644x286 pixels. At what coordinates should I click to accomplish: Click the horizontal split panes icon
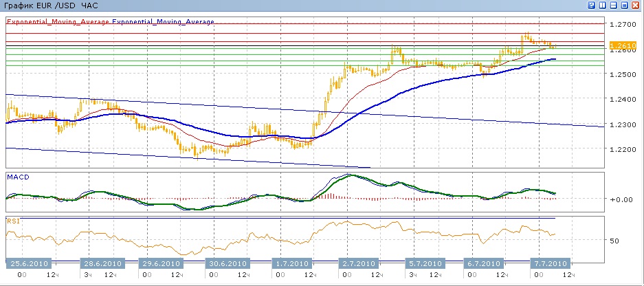tap(613, 5)
